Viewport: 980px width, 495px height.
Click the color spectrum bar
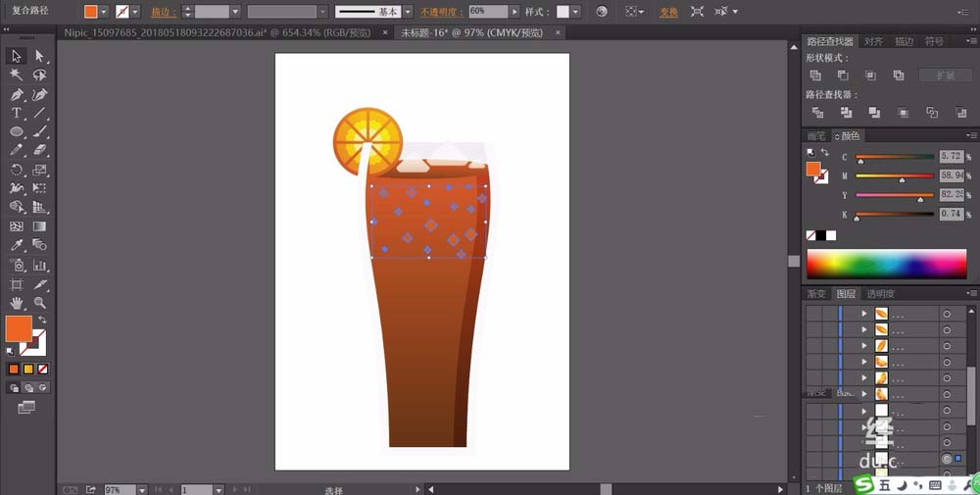(886, 264)
